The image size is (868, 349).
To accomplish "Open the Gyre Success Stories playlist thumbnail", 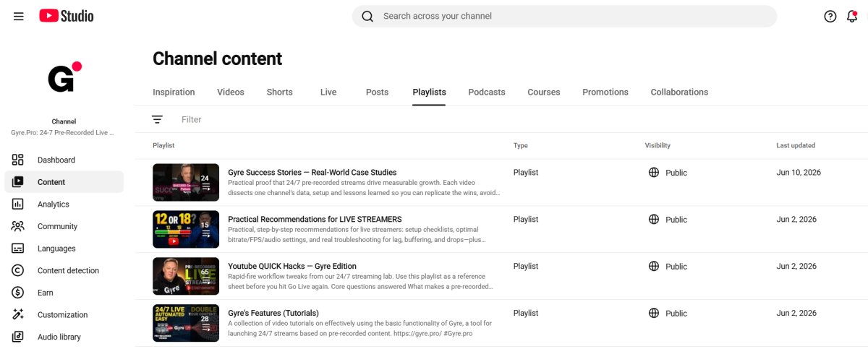I will 186,182.
